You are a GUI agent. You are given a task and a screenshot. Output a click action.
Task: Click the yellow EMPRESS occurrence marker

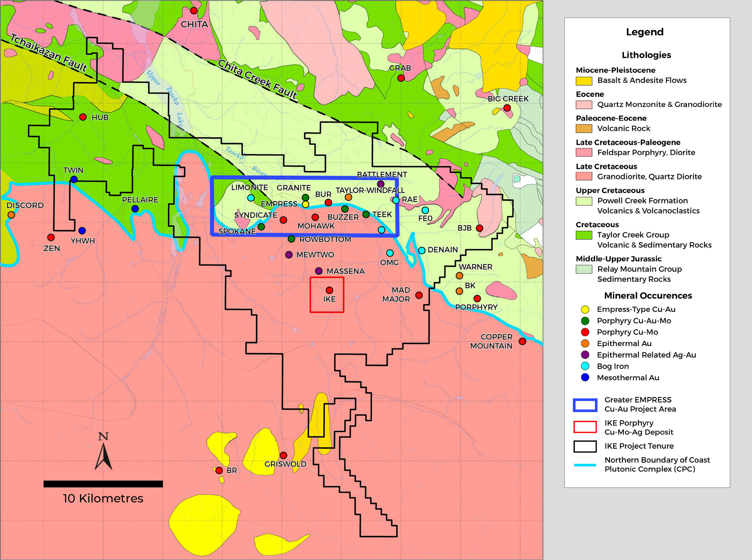(306, 204)
